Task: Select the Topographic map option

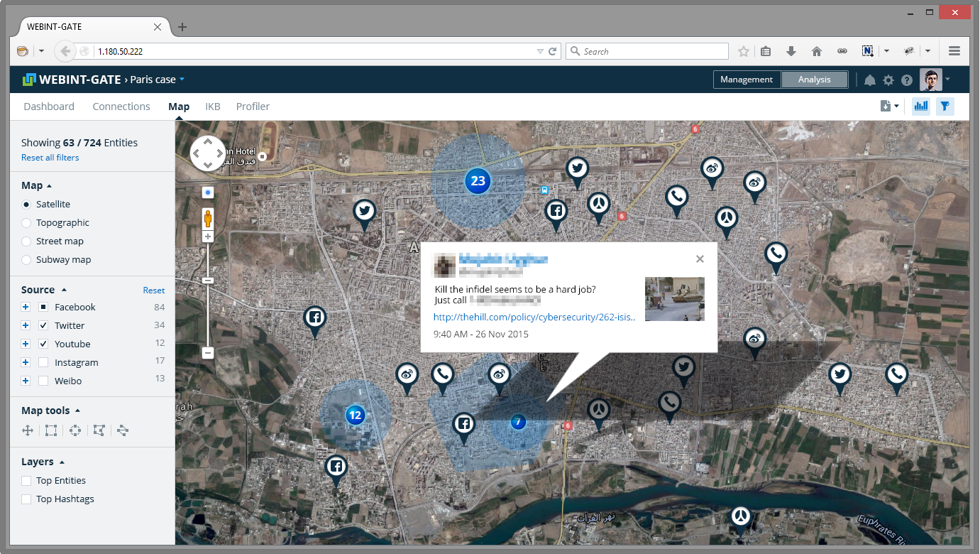Action: pyautogui.click(x=26, y=223)
